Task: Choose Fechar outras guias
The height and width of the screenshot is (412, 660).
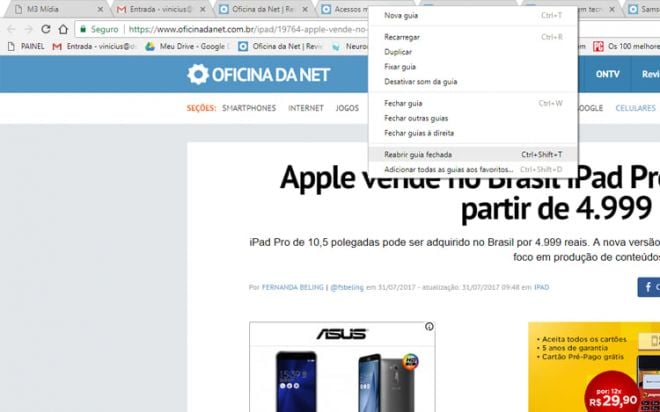Action: [x=473, y=118]
